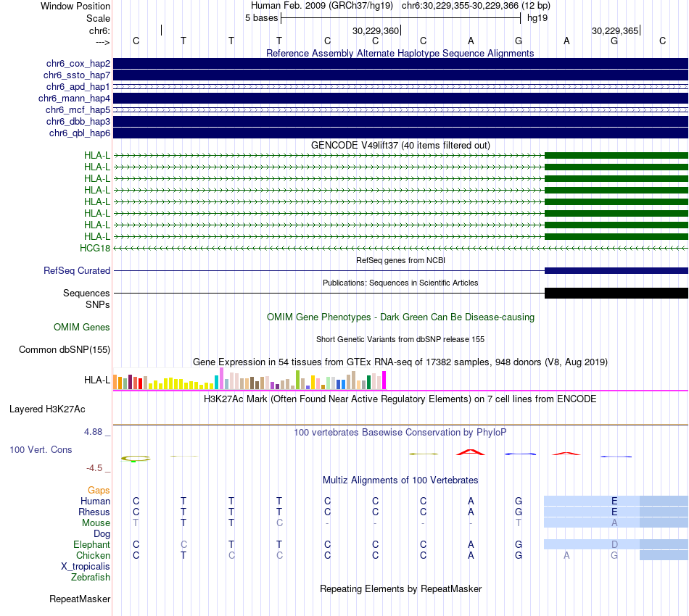Click GENCODE V49lift37 track title
689x616 pixels.
(x=400, y=146)
